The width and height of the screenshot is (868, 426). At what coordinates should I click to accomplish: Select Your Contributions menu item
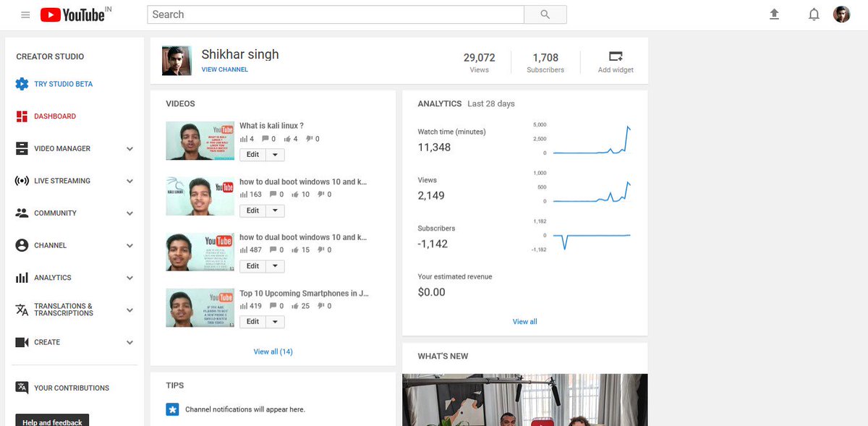pos(72,388)
